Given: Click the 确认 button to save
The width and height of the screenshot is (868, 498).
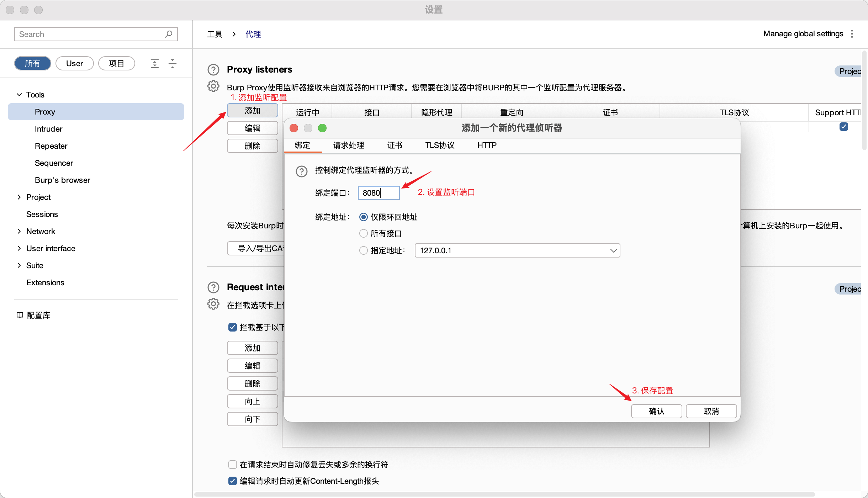Looking at the screenshot, I should coord(656,411).
